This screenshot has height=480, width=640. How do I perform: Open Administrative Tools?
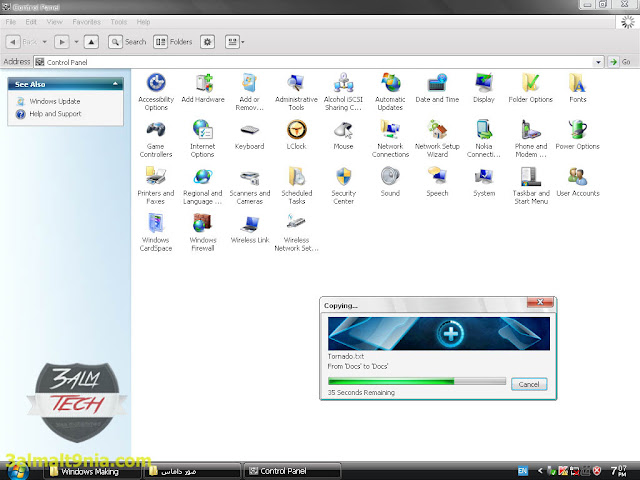coord(296,92)
